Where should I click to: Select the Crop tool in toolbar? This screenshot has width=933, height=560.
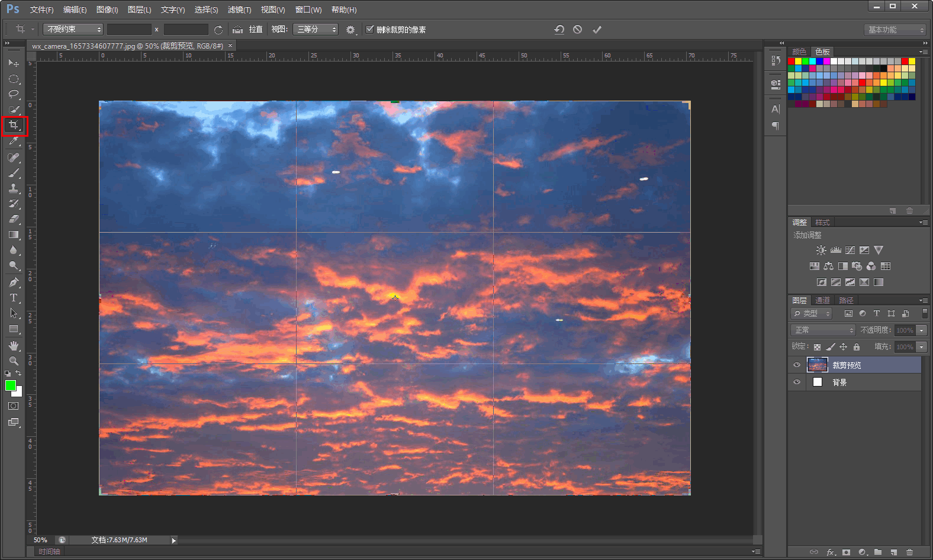coord(14,125)
